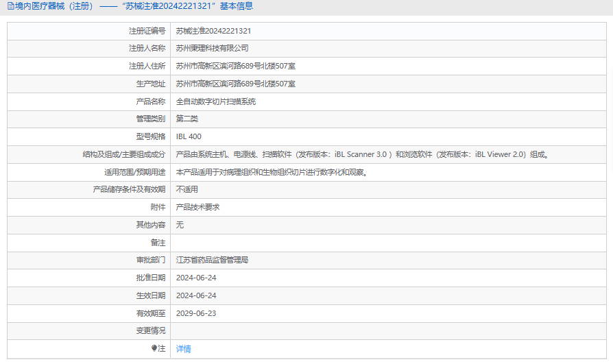This screenshot has width=613, height=364.
Task: Click the label 注册人住所
Action: pyautogui.click(x=147, y=66)
